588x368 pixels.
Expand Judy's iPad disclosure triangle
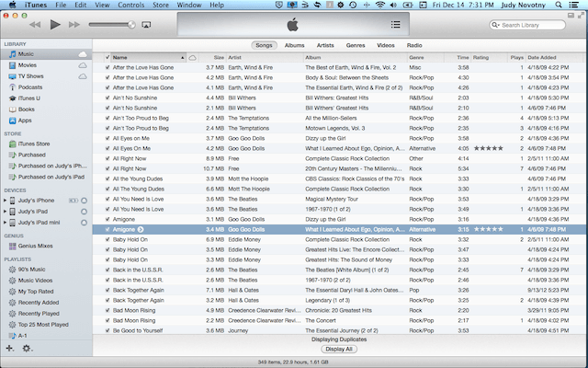click(x=5, y=212)
